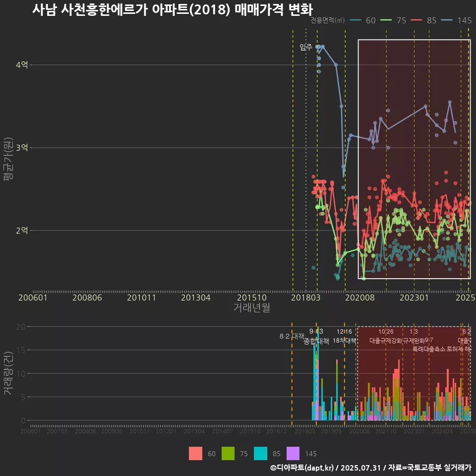Click the '2억' y-axis label
The image size is (476, 476).
click(22, 231)
